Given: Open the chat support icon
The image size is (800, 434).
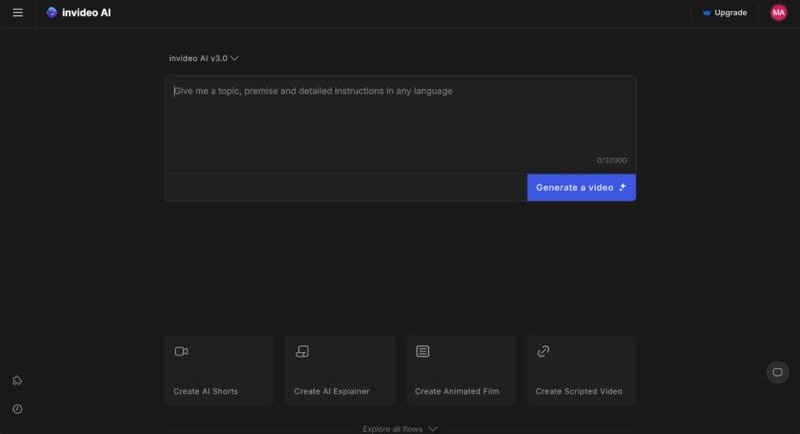Looking at the screenshot, I should point(778,372).
